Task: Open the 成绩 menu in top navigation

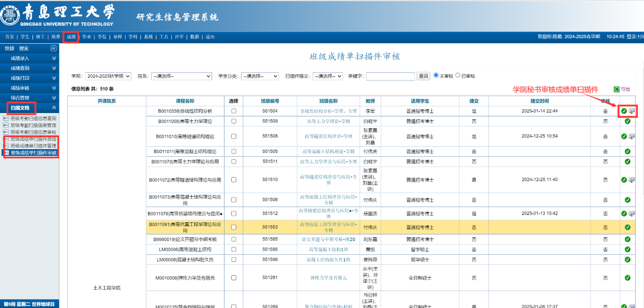Action: pos(71,37)
